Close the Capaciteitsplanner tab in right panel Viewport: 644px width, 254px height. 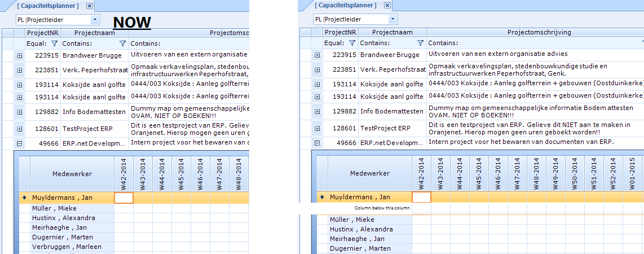point(388,5)
